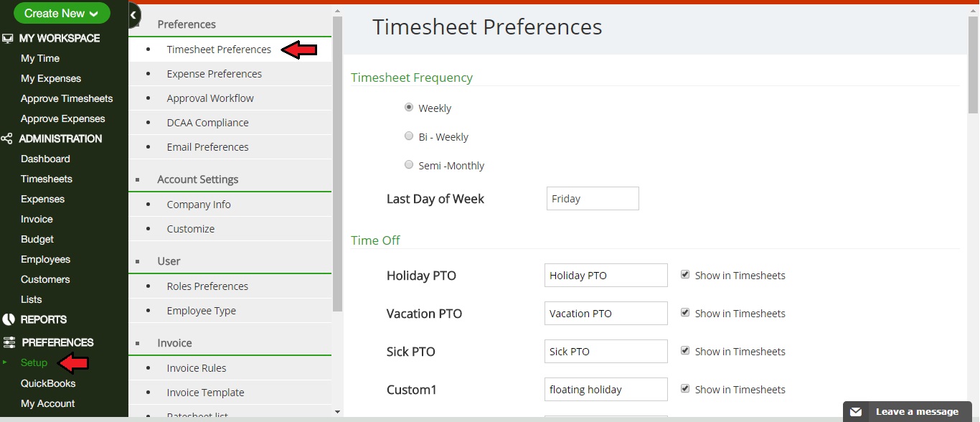This screenshot has height=422, width=980.
Task: Go to DCAA Compliance settings
Action: click(x=207, y=123)
